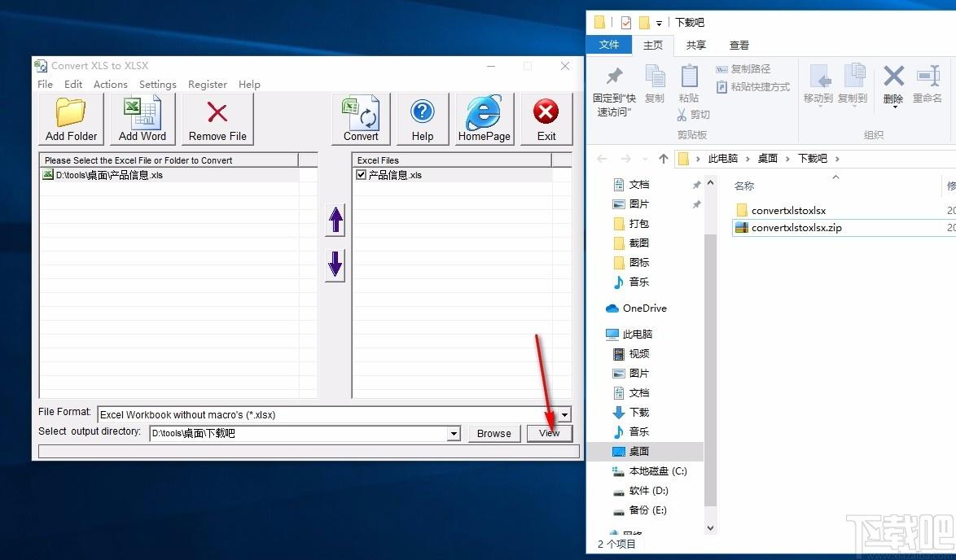Switch to 文件 tab in Explorer
This screenshot has width=956, height=560.
click(608, 45)
